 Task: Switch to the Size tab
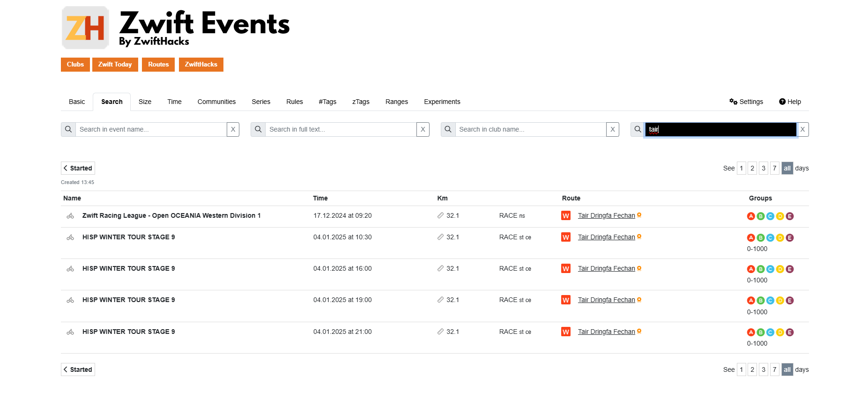tap(145, 102)
